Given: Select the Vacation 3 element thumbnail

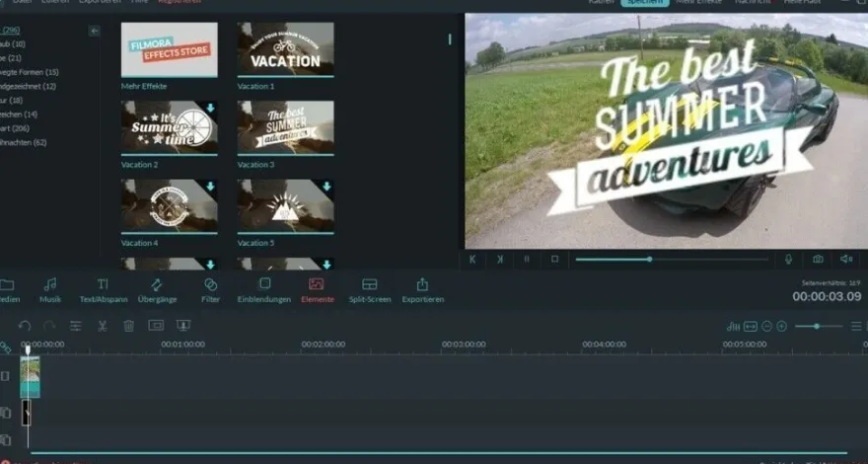Looking at the screenshot, I should tap(286, 128).
